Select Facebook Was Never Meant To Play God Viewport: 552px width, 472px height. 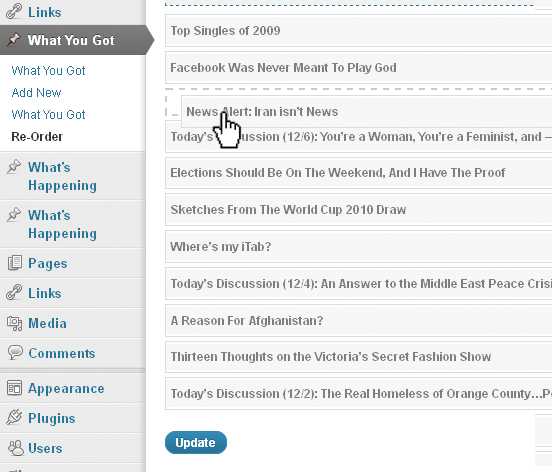click(x=358, y=68)
